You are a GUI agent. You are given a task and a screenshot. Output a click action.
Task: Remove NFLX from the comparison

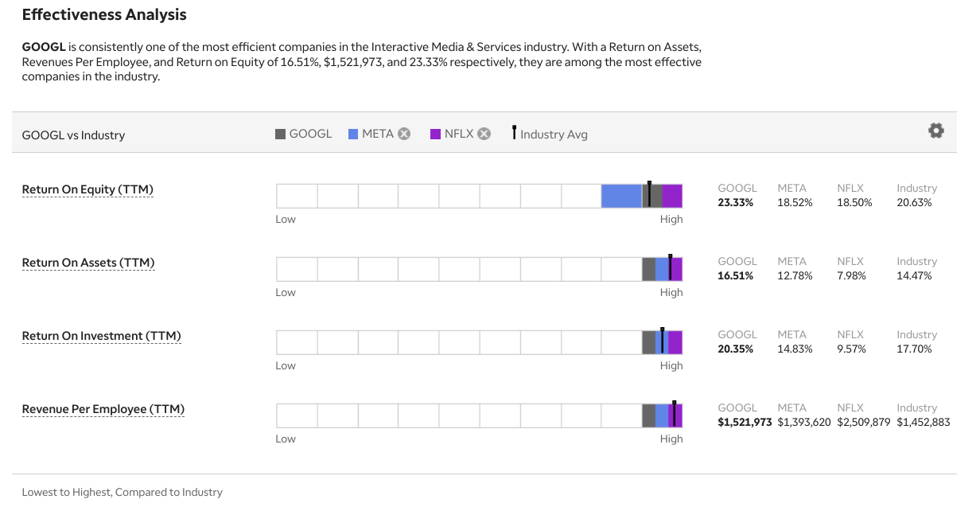tap(484, 134)
